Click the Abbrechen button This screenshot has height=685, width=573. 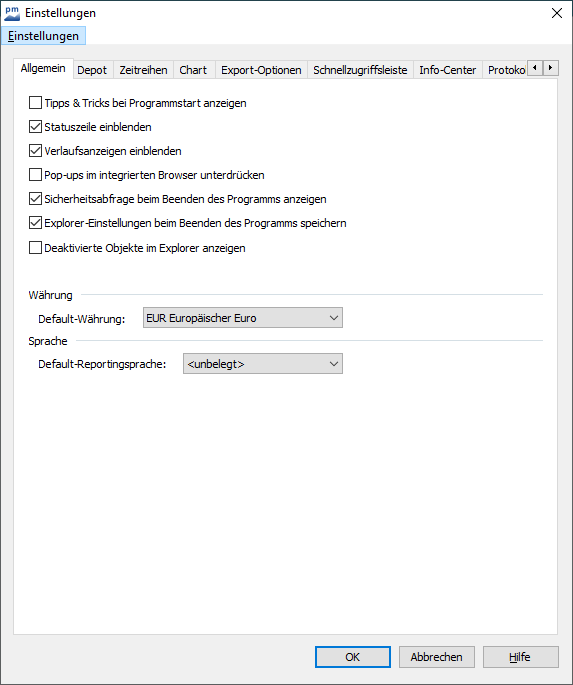pos(437,657)
